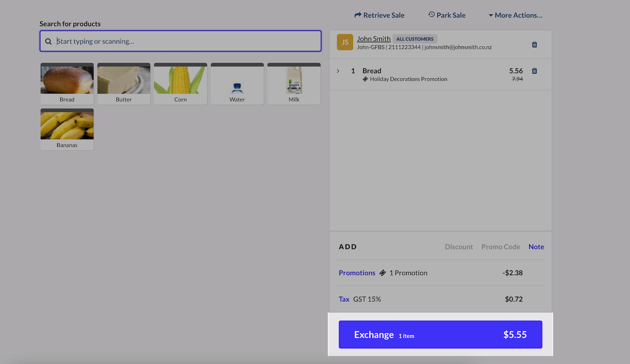This screenshot has width=630, height=364.
Task: Click the JS customer avatar badge
Action: 345,42
